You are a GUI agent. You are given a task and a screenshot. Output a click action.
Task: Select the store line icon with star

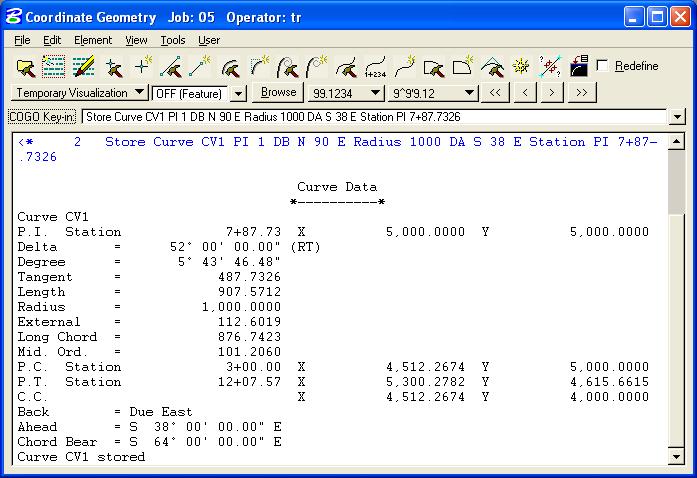(200, 66)
